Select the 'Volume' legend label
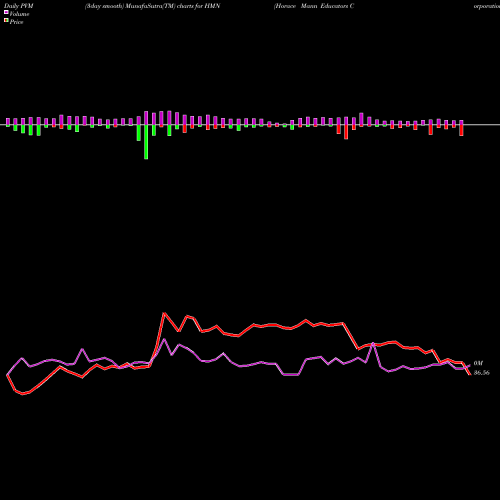This screenshot has height=500, width=500. tap(19, 14)
